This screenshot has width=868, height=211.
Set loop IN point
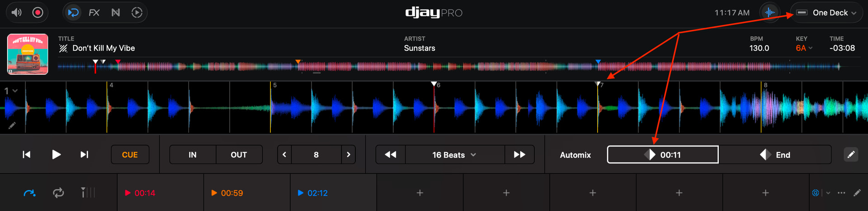click(x=193, y=155)
